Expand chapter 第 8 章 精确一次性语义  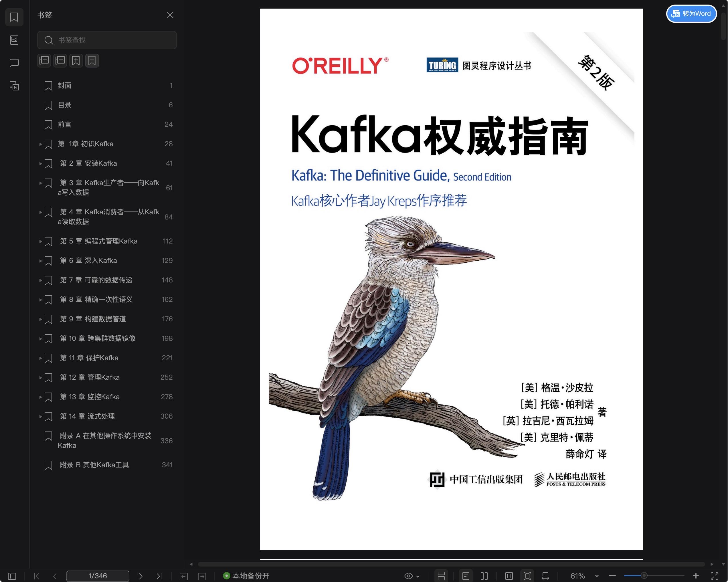point(41,300)
